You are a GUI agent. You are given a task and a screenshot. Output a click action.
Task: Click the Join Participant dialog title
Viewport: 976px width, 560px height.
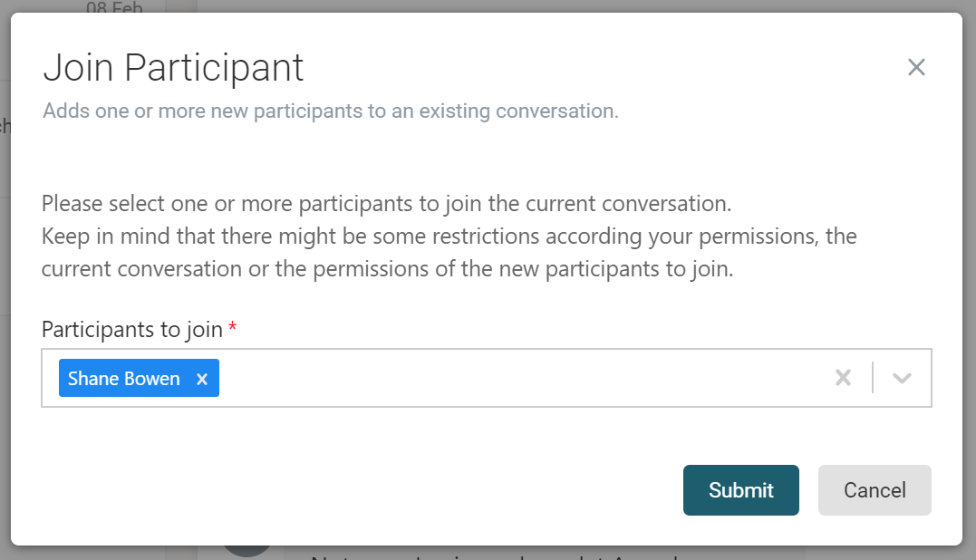(172, 67)
